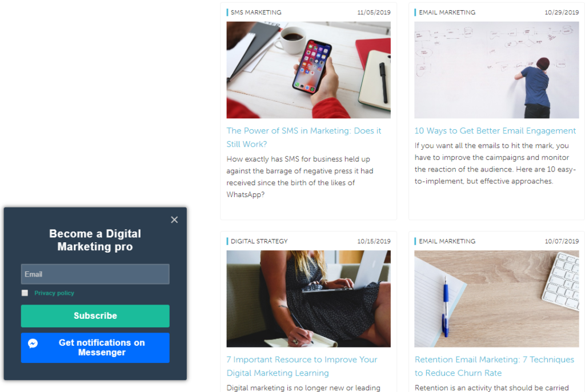Get notifications on Messenger button
Screen dimensions: 585x392
pyautogui.click(x=95, y=347)
